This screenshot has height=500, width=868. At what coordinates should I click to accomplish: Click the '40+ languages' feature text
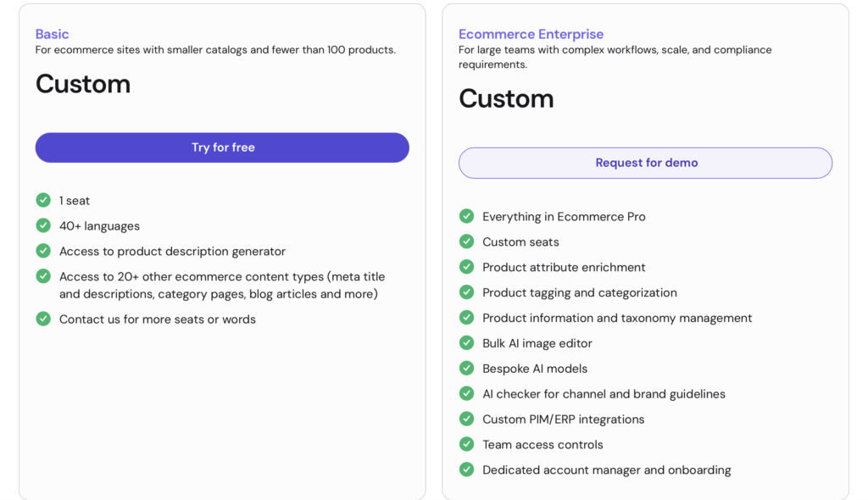tap(100, 226)
